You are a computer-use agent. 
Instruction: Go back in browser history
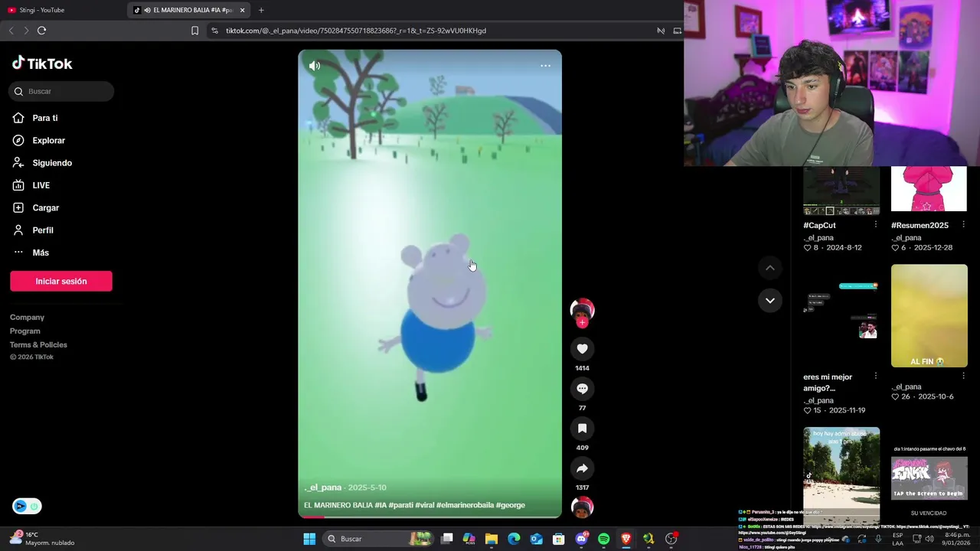[x=11, y=31]
